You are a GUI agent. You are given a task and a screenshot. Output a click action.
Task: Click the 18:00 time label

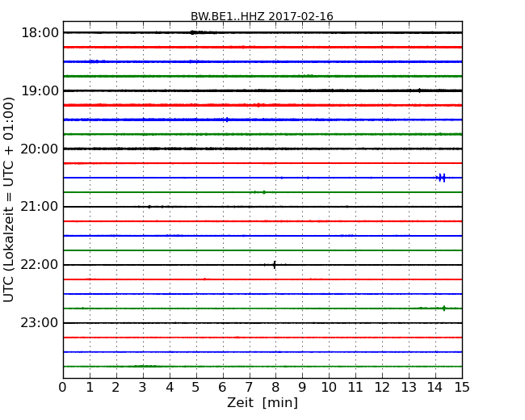click(x=40, y=33)
